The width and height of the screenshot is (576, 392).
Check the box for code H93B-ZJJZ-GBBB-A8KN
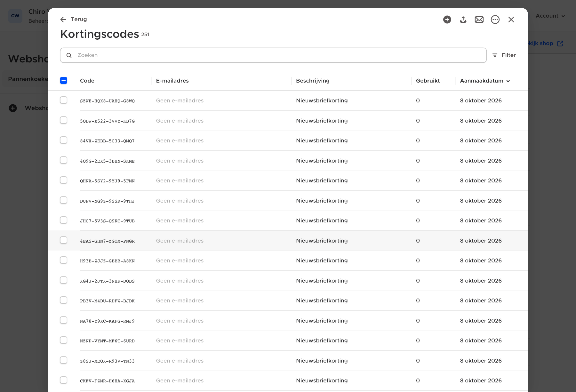[x=64, y=260]
